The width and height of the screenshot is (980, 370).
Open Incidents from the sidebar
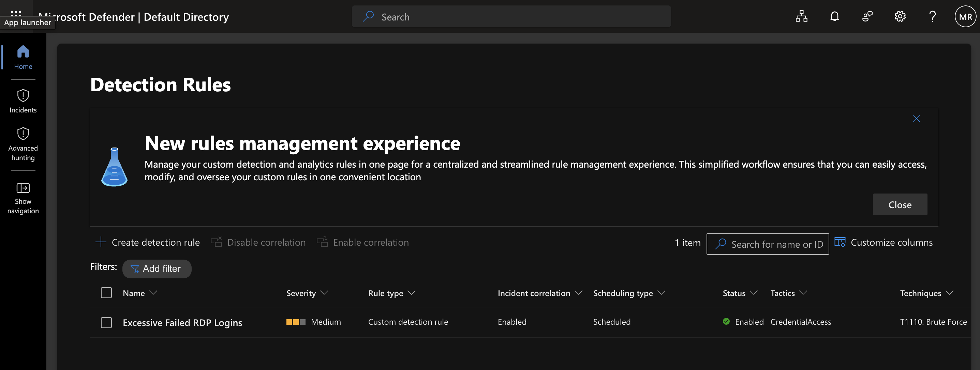coord(23,101)
